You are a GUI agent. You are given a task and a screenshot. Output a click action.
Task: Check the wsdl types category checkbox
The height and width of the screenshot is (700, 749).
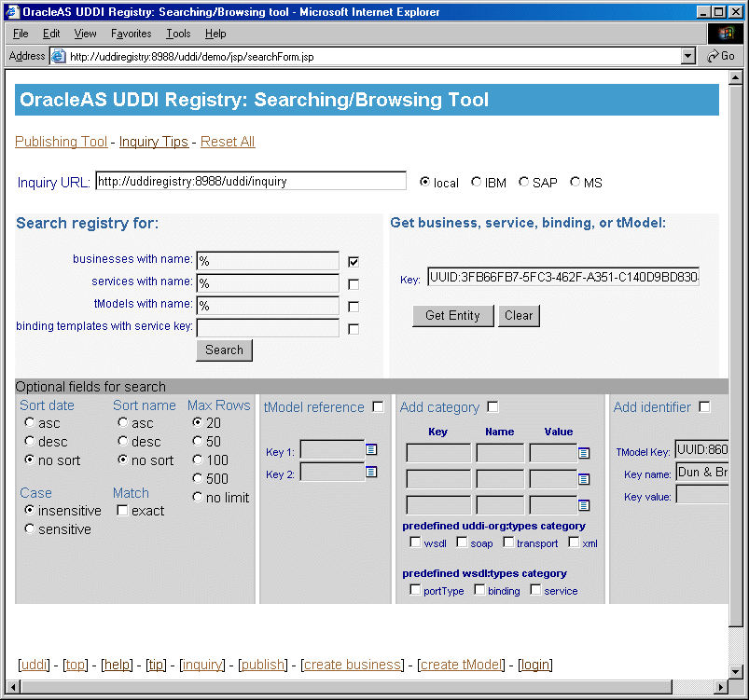point(415,542)
